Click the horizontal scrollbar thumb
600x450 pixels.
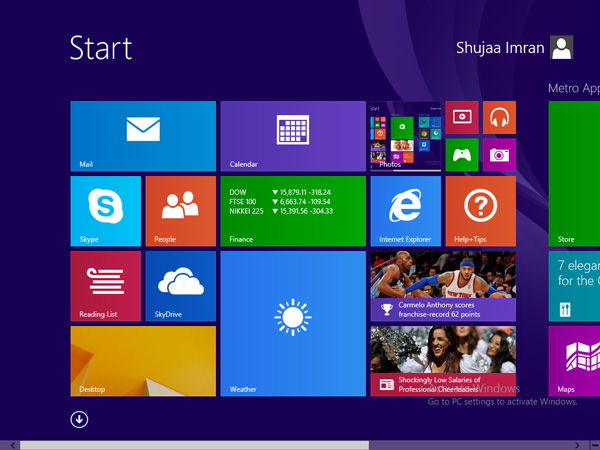click(194, 445)
